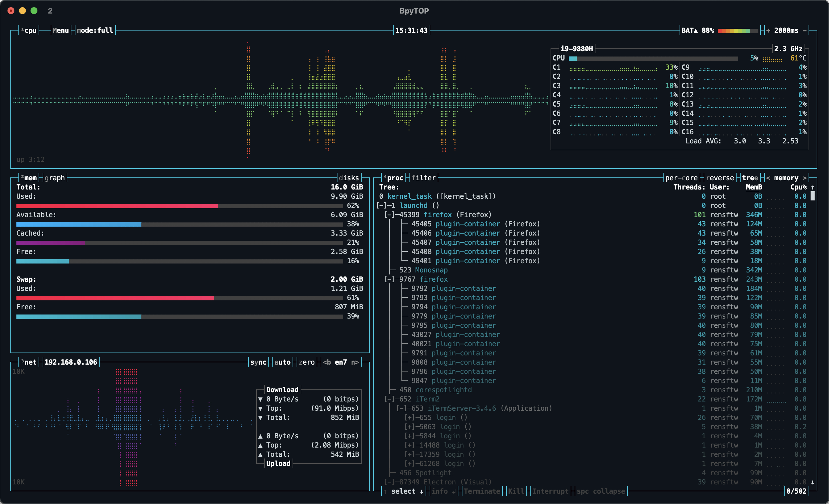
Task: Click the scroll up arrow in proc list
Action: tap(813, 187)
